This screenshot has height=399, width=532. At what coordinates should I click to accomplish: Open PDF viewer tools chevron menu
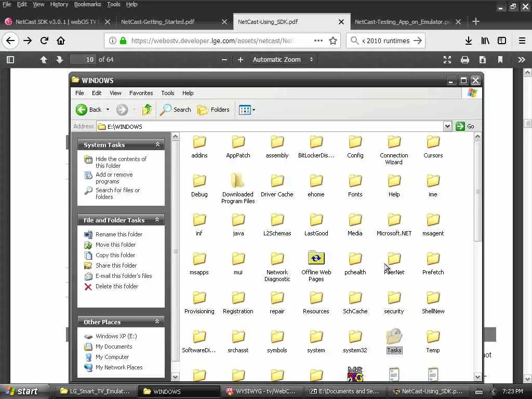coord(522,60)
